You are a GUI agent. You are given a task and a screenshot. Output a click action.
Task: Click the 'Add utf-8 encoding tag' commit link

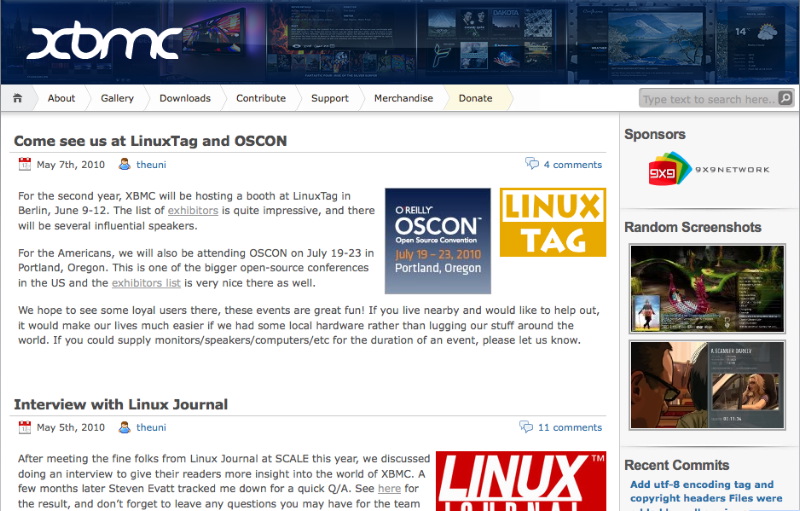coord(701,485)
